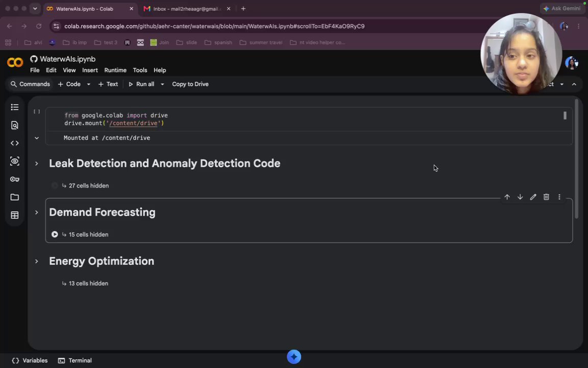Switch to the Gmail Inbox tab

point(186,9)
